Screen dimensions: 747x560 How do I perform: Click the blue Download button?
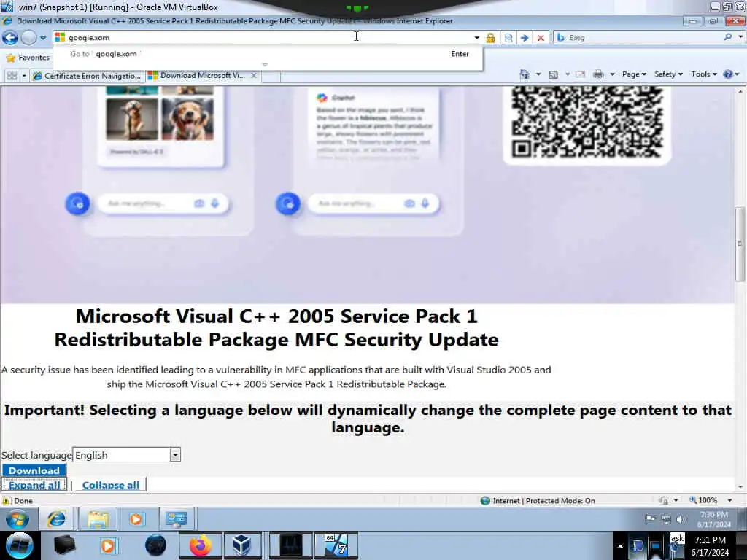click(34, 470)
